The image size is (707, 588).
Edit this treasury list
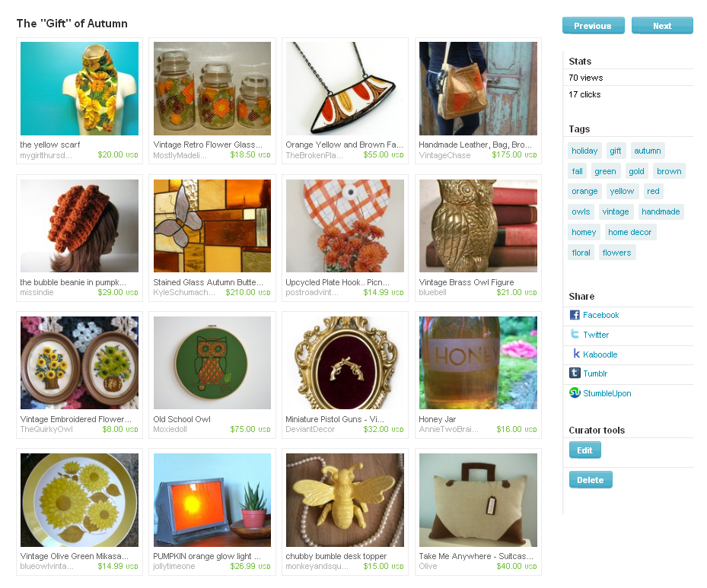[584, 450]
